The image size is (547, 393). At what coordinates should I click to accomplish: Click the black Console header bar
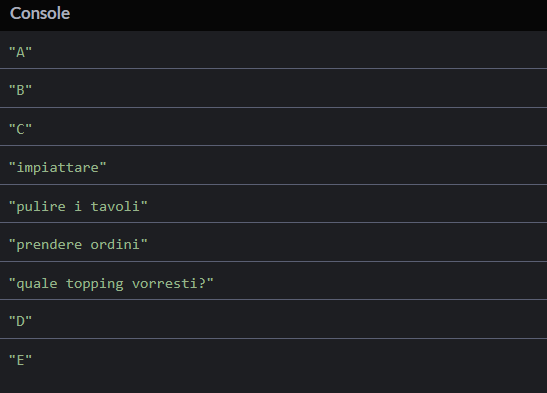pos(274,15)
